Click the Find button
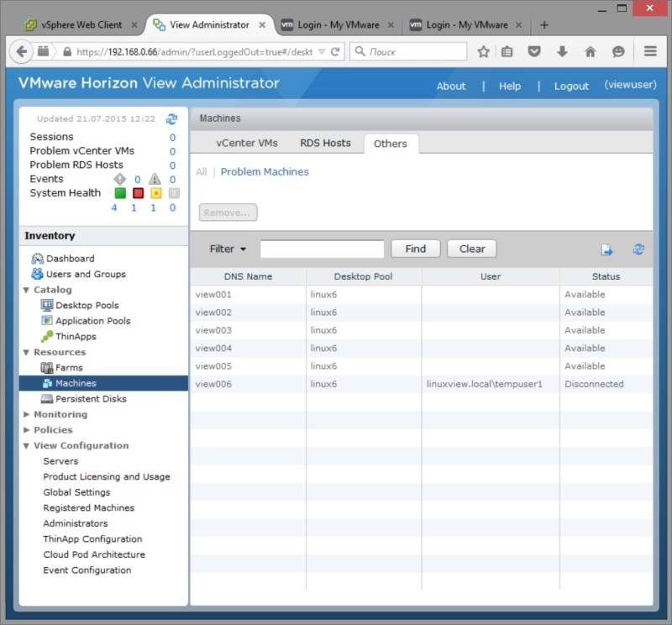 (415, 249)
